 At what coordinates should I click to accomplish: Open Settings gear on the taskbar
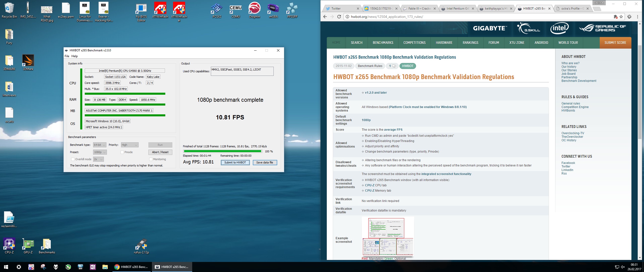tap(19, 267)
